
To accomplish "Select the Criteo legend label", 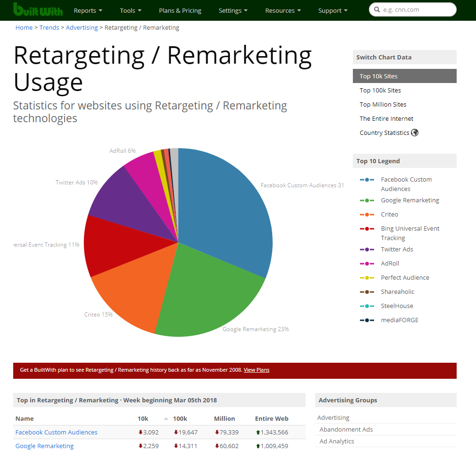I will click(389, 214).
